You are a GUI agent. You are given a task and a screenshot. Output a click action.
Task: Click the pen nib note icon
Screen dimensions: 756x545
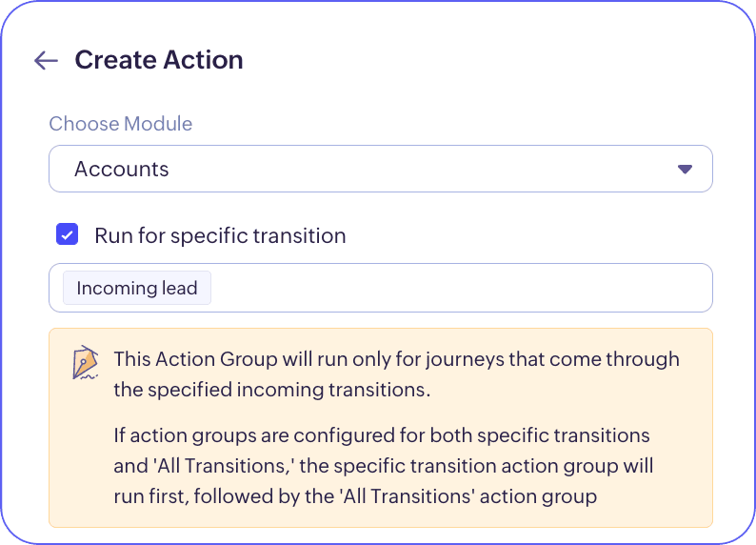[86, 362]
